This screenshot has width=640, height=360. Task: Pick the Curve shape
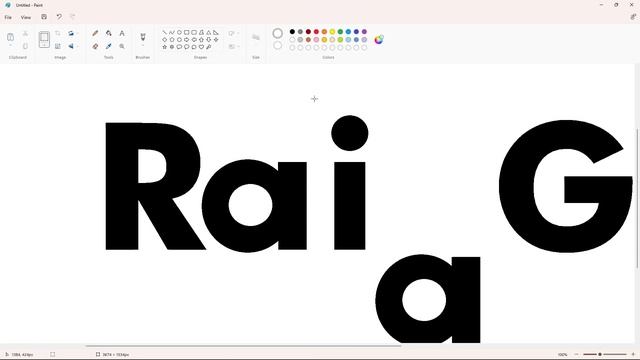172,32
